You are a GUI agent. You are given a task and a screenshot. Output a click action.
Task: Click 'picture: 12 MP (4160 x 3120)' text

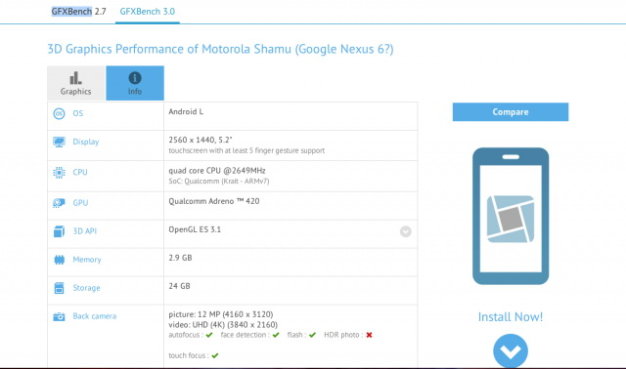click(x=221, y=314)
